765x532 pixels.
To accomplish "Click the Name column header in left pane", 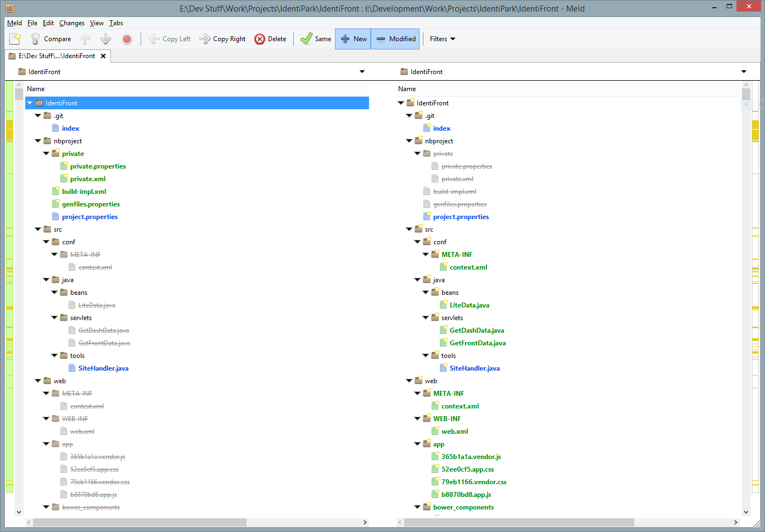I will 197,89.
